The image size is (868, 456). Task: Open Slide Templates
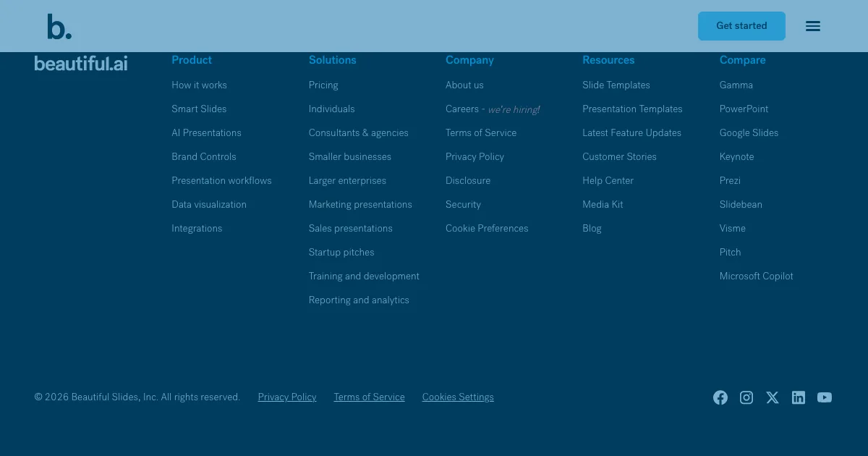[x=616, y=85]
